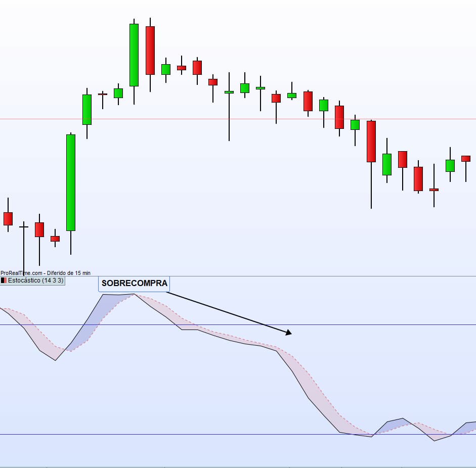476x468 pixels.
Task: Select the tallest green candle at the peak
Action: tap(134, 55)
